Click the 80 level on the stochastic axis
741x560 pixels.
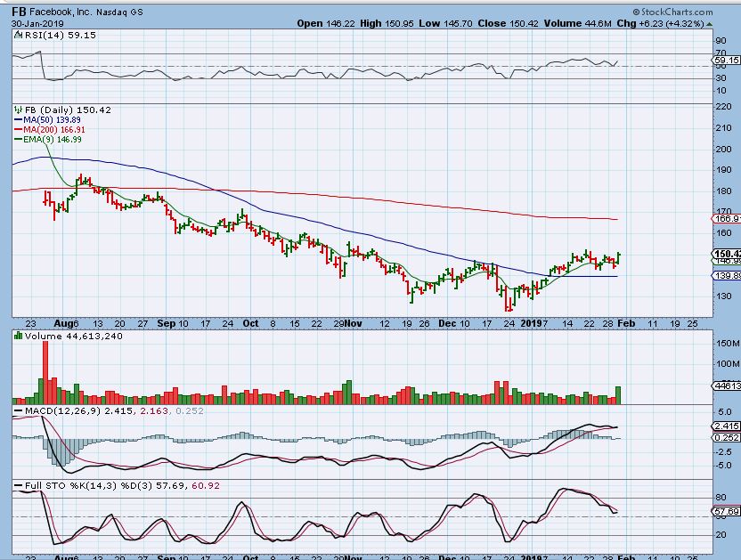click(x=721, y=498)
